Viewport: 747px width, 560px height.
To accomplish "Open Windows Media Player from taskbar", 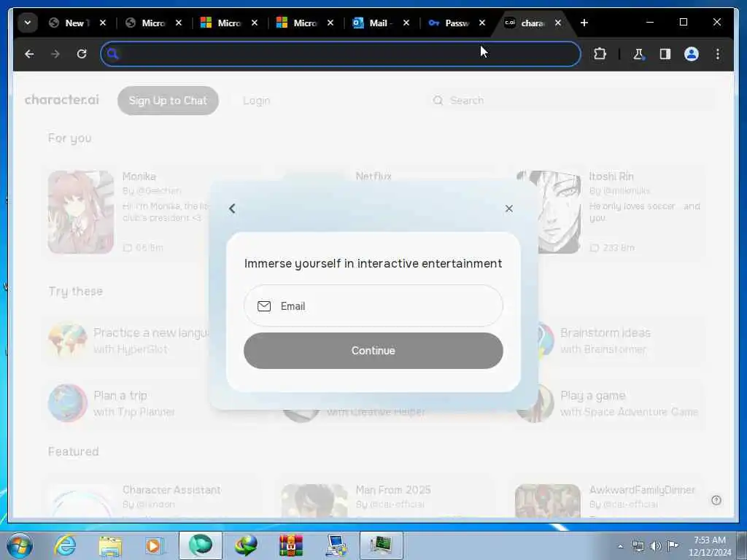I will (x=155, y=545).
